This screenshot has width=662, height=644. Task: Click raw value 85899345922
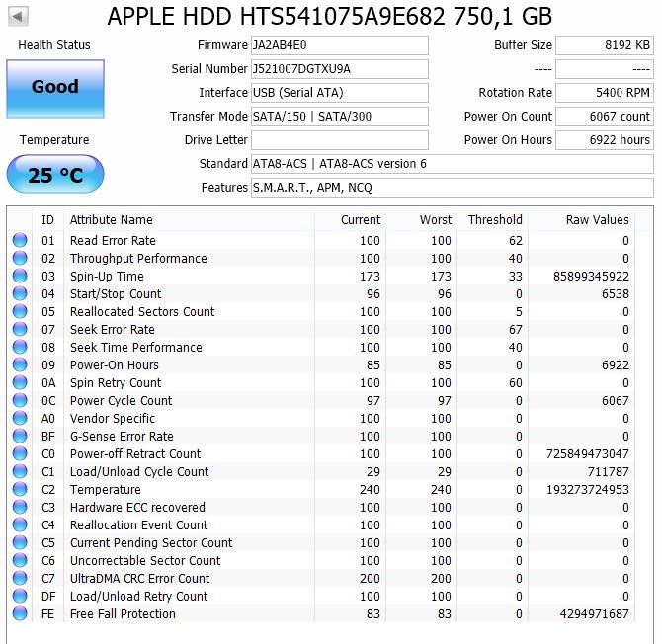tap(591, 276)
